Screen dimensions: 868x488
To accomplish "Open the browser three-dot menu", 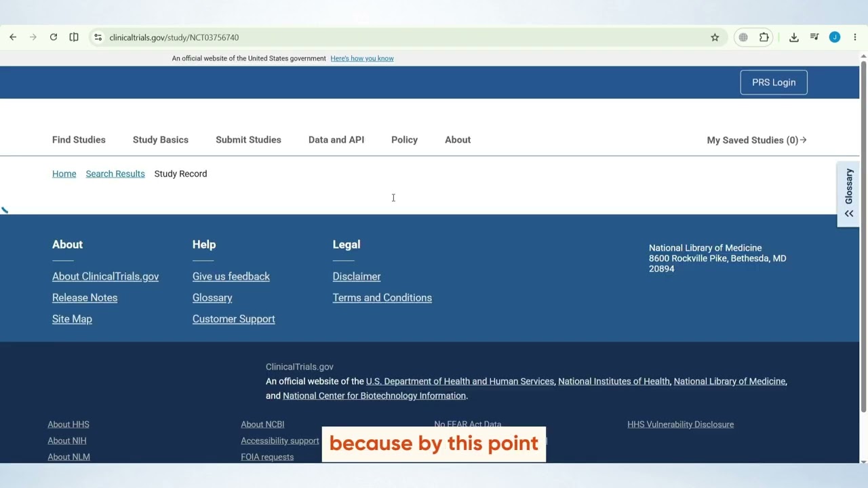I will [854, 37].
